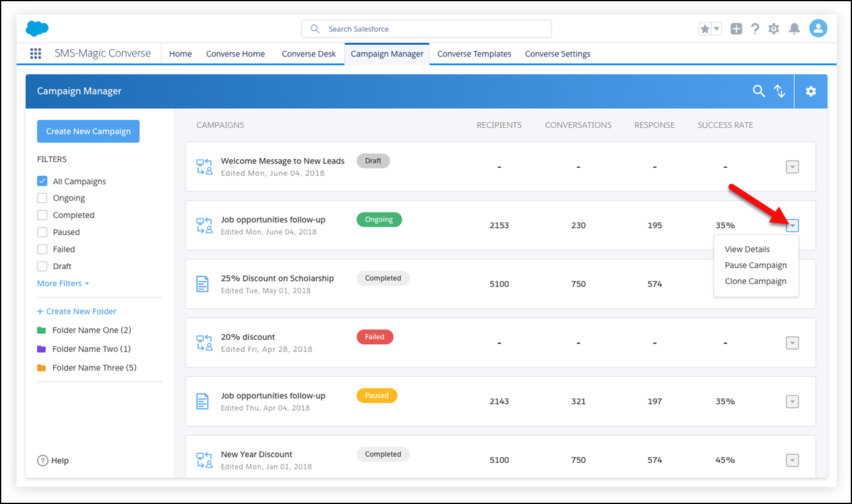This screenshot has height=504, width=852.
Task: Switch to the Converse Settings tab
Action: click(558, 54)
